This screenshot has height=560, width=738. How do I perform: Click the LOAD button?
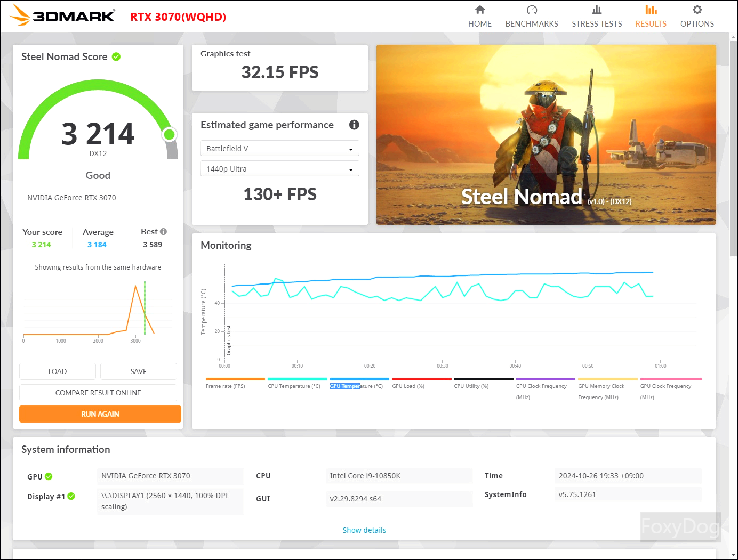click(58, 371)
